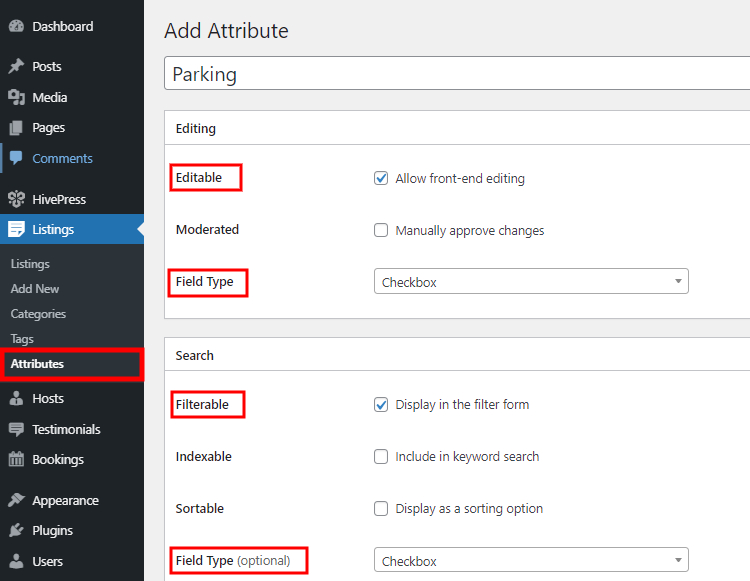Open Bookings via the calendar icon

click(x=16, y=459)
